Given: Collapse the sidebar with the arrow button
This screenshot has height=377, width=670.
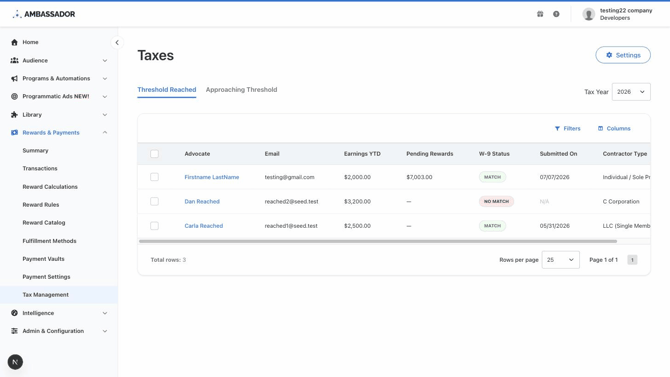Looking at the screenshot, I should pos(117,42).
